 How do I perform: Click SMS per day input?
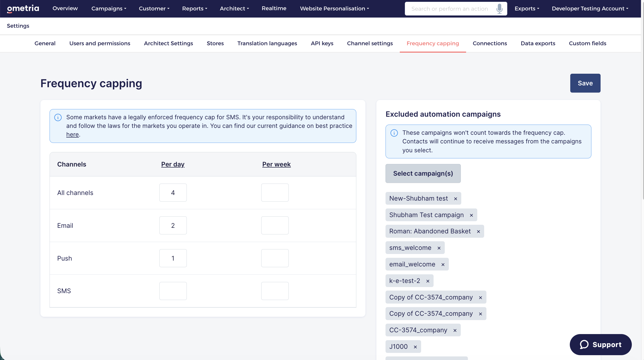point(173,291)
